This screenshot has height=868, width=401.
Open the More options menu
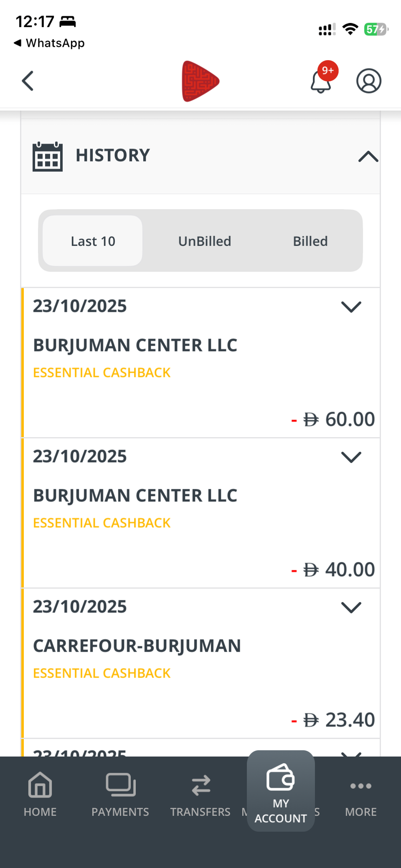361,794
